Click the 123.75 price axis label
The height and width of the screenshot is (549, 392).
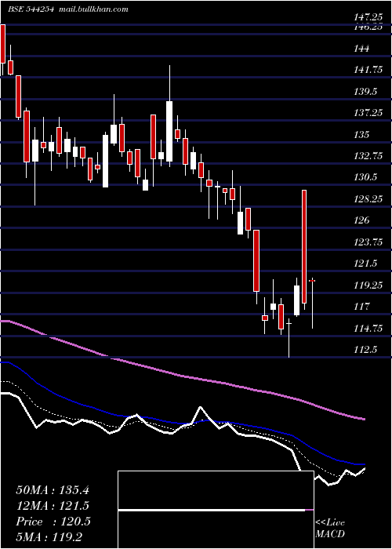point(368,242)
